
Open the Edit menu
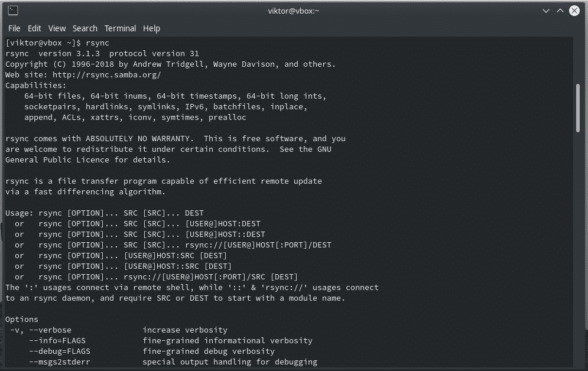34,28
